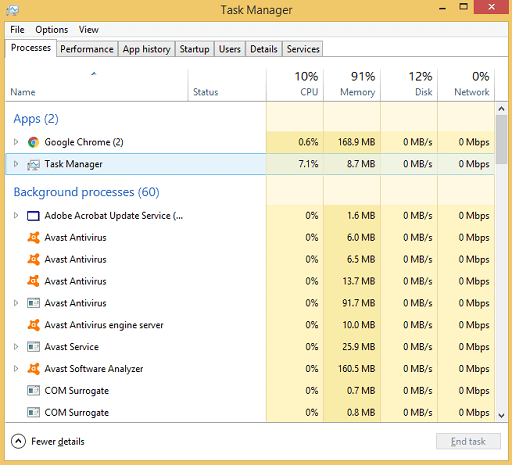Screen dimensions: 512x465
Task: Switch to the Details tab
Action: point(264,49)
